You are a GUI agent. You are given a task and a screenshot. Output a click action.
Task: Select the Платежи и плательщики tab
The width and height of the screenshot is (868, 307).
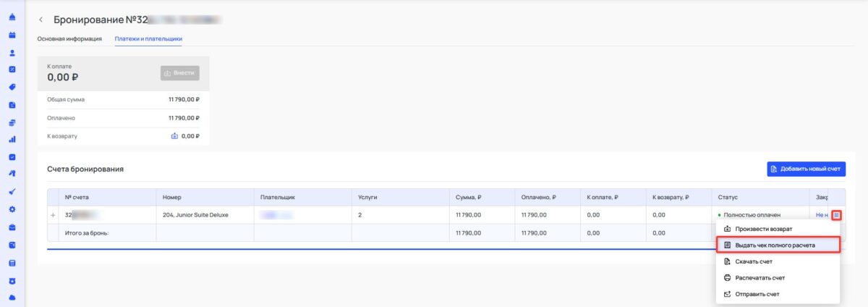tap(148, 38)
